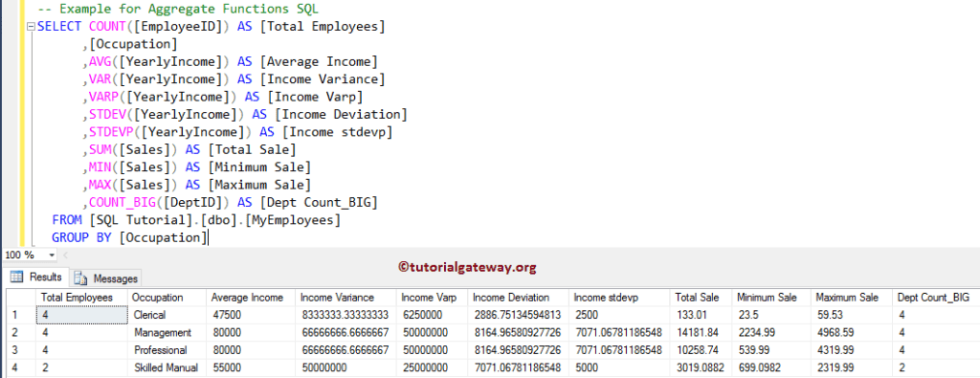980x378 pixels.
Task: Click the comment line about Aggregate Functions
Action: [177, 10]
